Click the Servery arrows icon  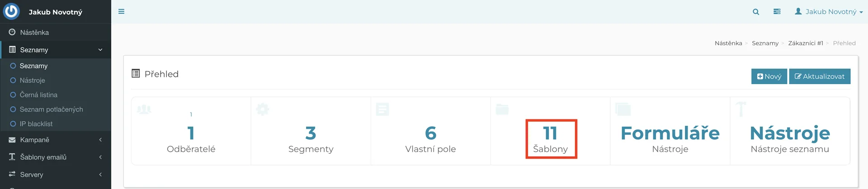point(12,174)
